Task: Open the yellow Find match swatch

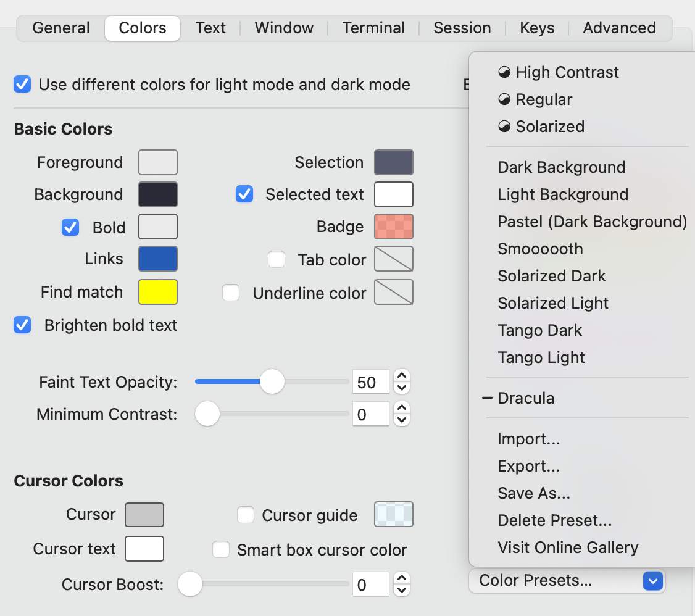Action: click(158, 291)
